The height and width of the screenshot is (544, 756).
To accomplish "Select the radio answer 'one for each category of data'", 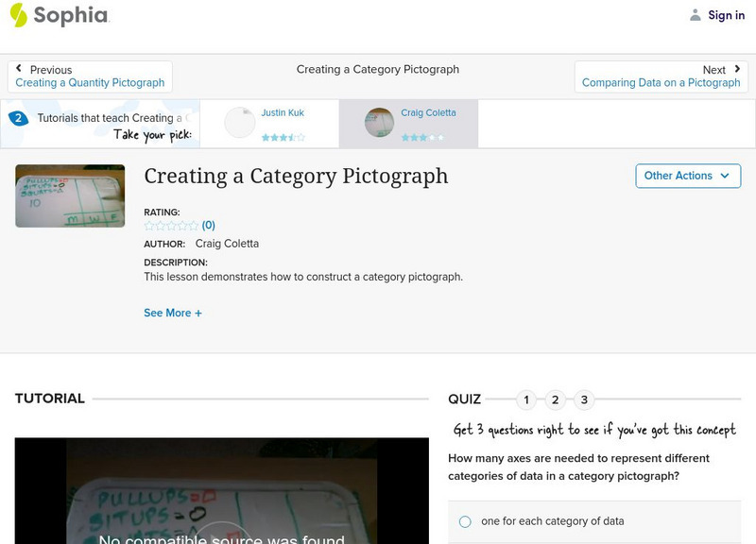I will coord(463,521).
